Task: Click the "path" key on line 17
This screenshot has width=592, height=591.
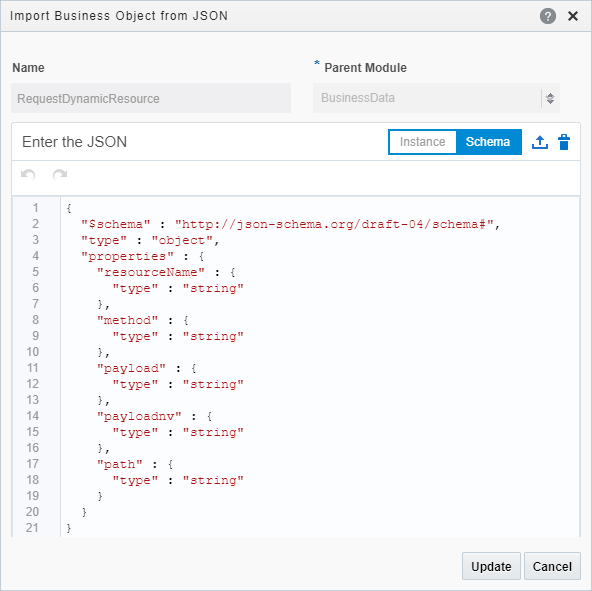Action: pos(119,464)
